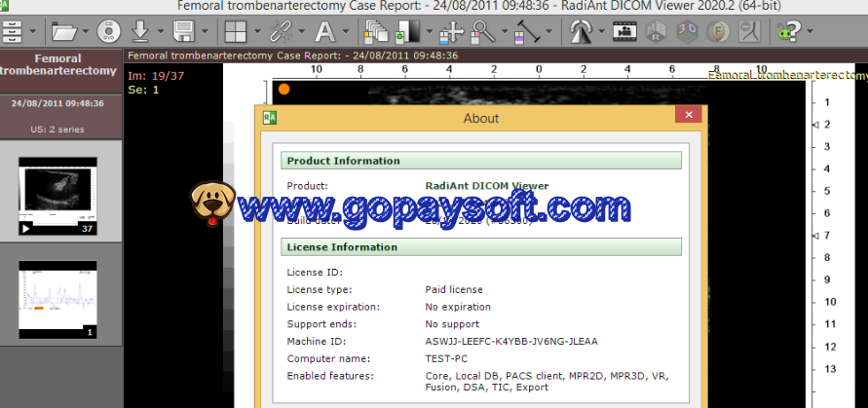Click the play arrow on 37-image thumbnail
This screenshot has width=868, height=408.
coord(25,228)
